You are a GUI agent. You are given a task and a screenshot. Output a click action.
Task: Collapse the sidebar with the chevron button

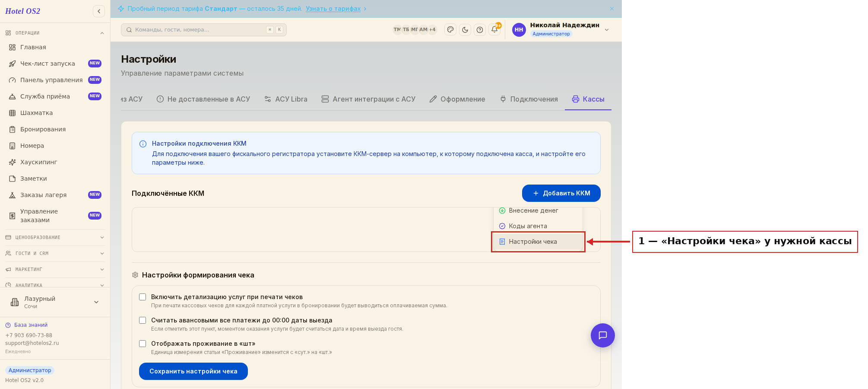[x=99, y=11]
